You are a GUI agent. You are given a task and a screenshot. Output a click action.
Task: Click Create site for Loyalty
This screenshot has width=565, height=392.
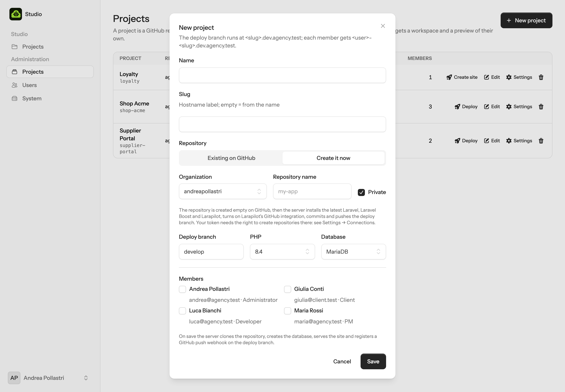[x=462, y=77]
